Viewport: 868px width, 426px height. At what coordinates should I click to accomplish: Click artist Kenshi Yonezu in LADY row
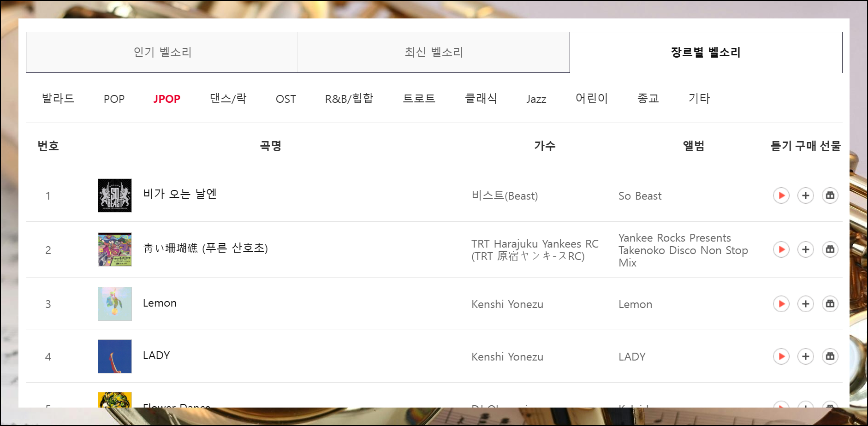click(x=507, y=357)
